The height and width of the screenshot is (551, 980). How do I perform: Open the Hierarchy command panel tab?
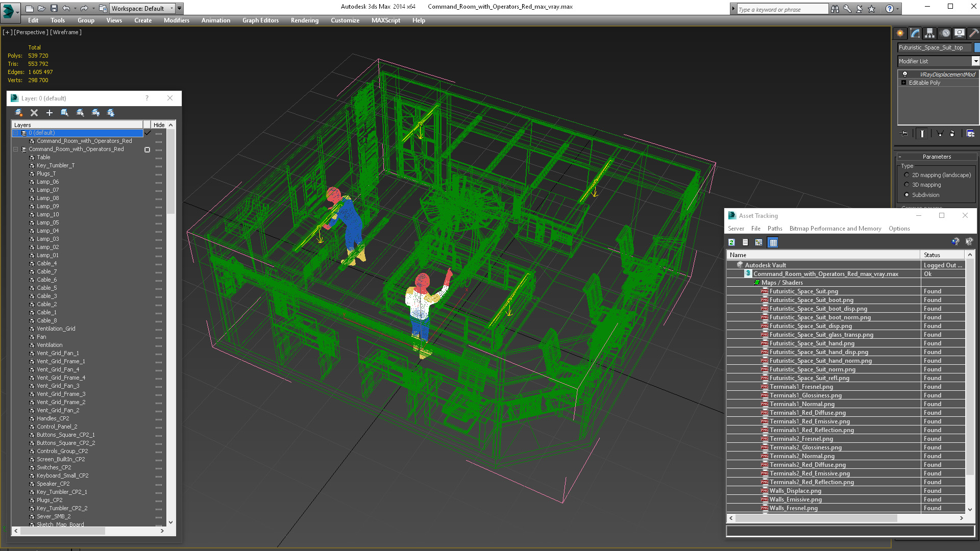pyautogui.click(x=930, y=33)
